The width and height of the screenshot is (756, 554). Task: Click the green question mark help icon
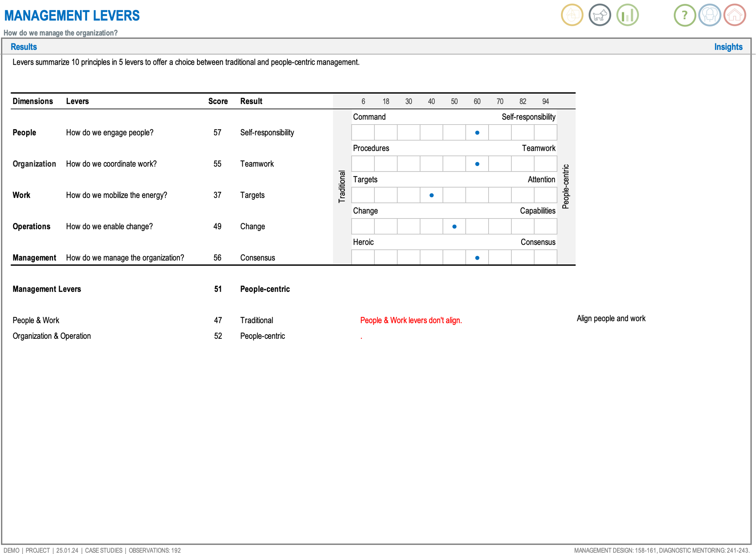685,15
